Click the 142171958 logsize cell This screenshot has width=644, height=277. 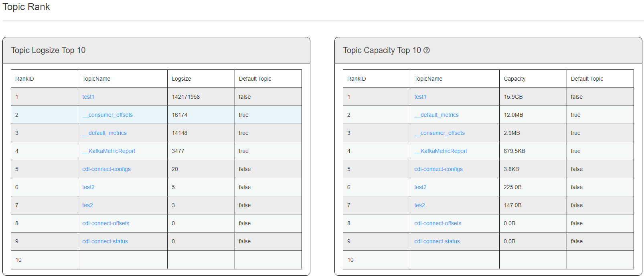pos(186,97)
